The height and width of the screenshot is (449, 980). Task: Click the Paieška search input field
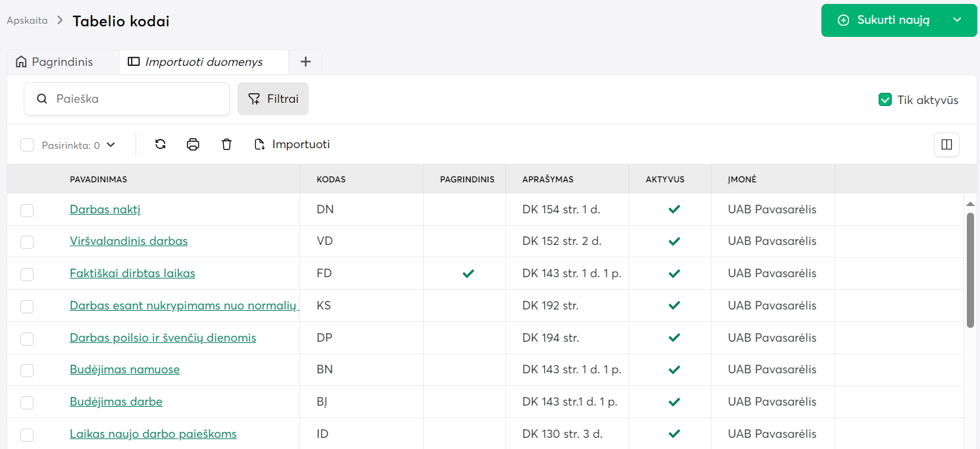pyautogui.click(x=138, y=99)
